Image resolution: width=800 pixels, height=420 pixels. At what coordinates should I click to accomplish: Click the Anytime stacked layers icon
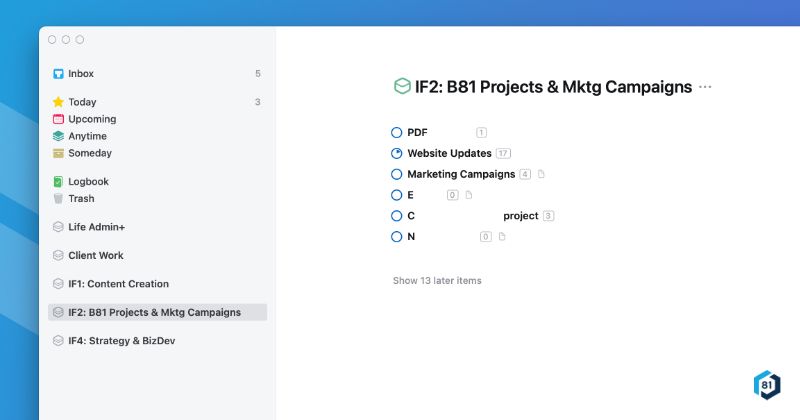pyautogui.click(x=58, y=136)
